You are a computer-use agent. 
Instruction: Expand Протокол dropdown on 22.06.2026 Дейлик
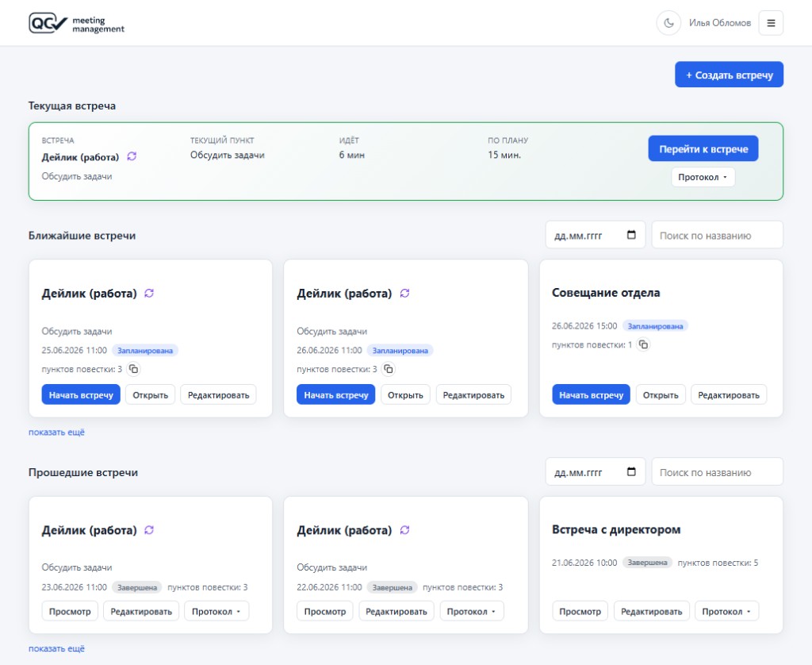point(471,611)
